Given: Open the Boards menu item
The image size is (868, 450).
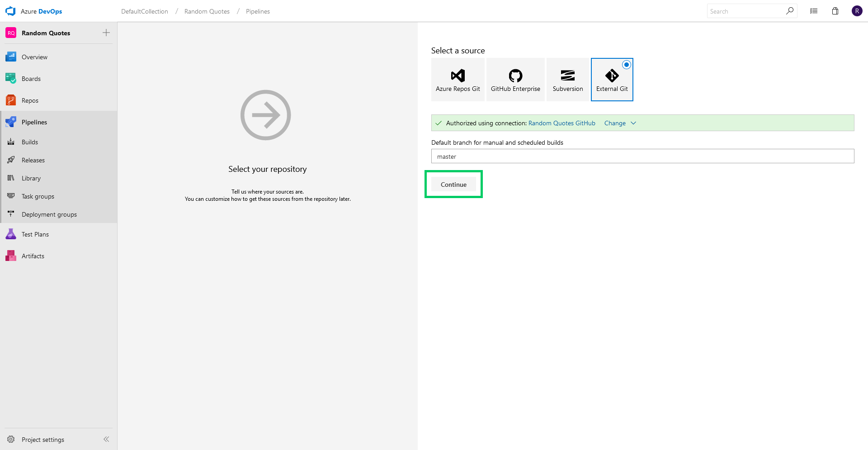Looking at the screenshot, I should coord(31,79).
